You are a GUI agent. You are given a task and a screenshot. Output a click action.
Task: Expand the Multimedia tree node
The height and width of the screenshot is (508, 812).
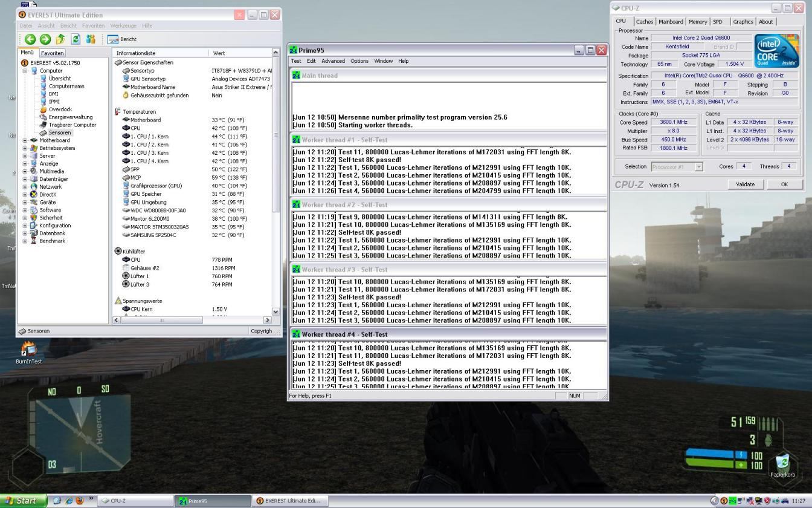tap(25, 171)
